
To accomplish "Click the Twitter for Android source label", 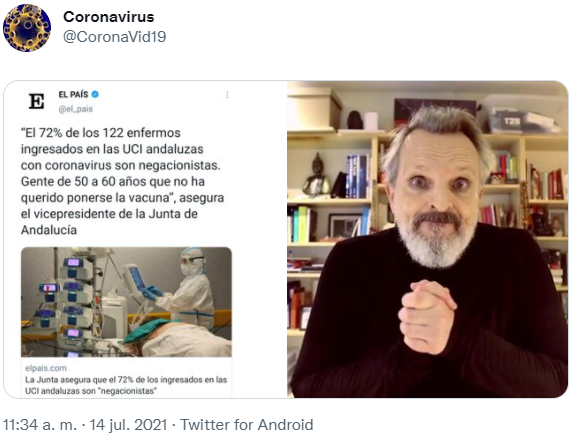I will (247, 425).
